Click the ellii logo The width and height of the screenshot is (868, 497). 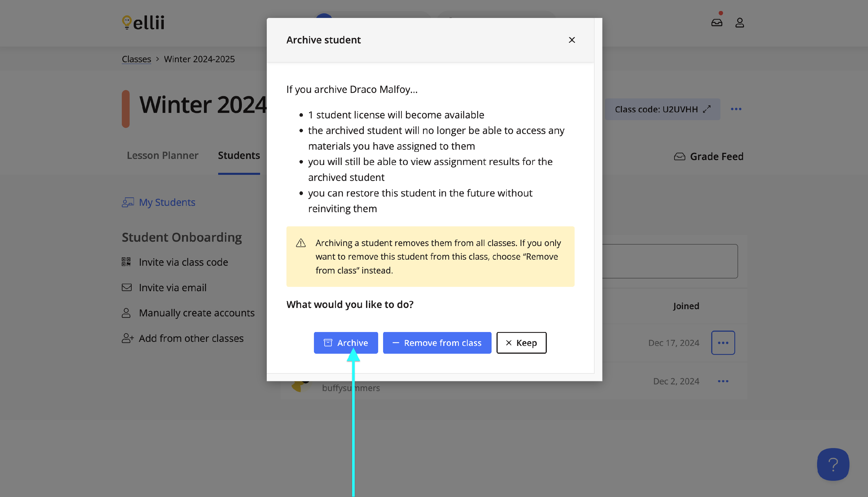[143, 23]
